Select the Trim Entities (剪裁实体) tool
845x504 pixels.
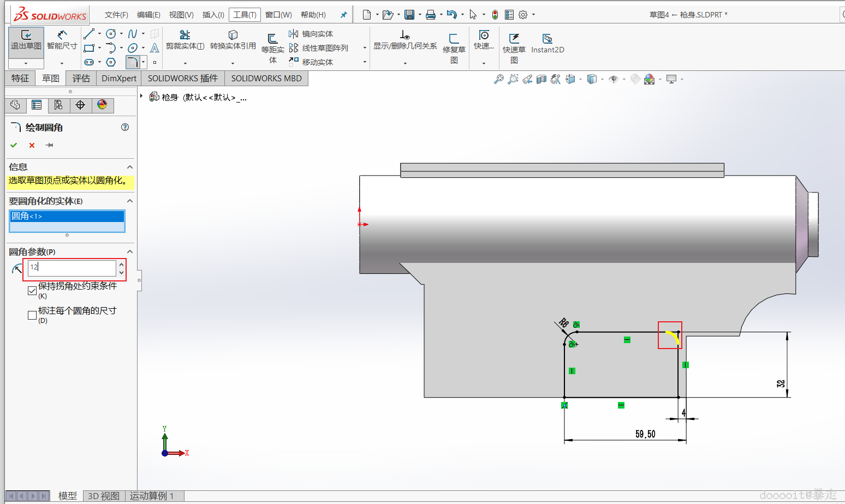tap(185, 36)
